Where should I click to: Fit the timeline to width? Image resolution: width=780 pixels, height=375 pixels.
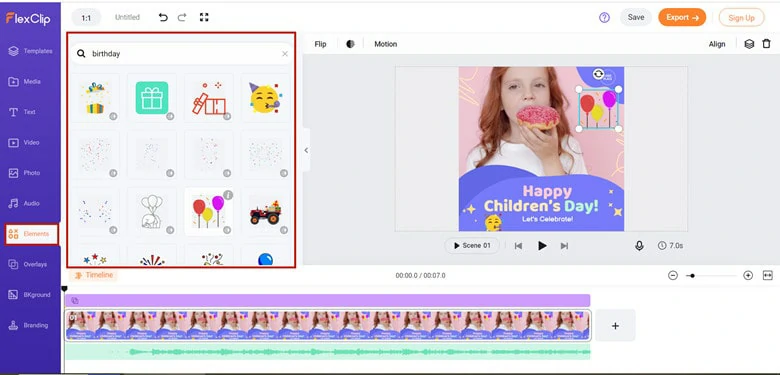coord(768,276)
